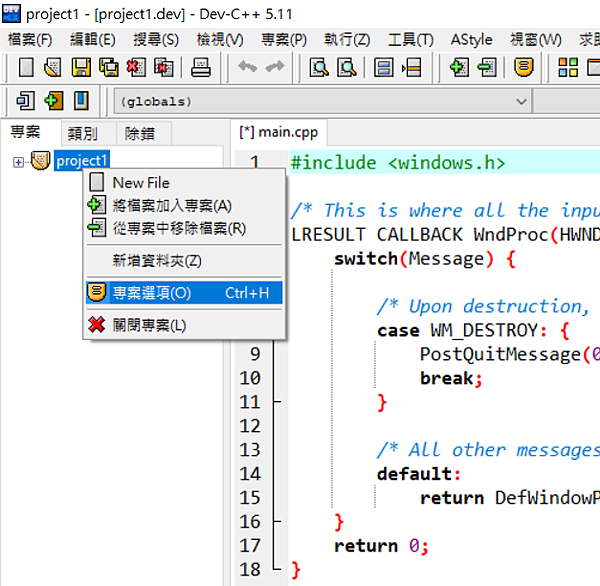Viewport: 600px width, 586px height.
Task: Click the Close file red X icon
Action: 136,68
